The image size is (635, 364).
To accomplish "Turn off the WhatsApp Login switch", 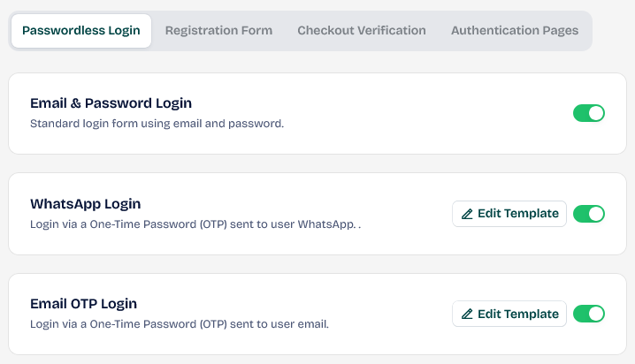I will coord(589,214).
